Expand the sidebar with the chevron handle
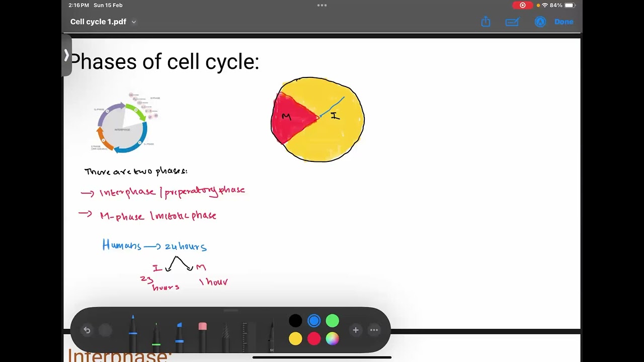The height and width of the screenshot is (362, 644). (66, 55)
